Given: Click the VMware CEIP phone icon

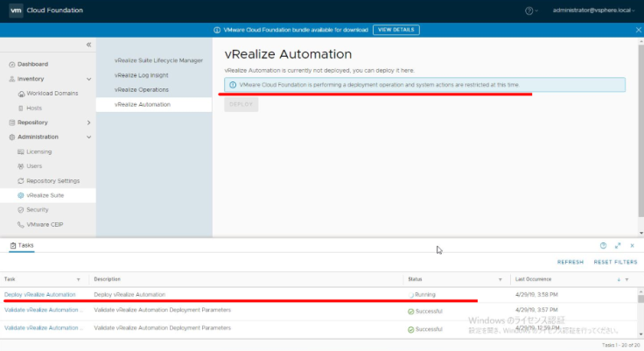Looking at the screenshot, I should (20, 225).
